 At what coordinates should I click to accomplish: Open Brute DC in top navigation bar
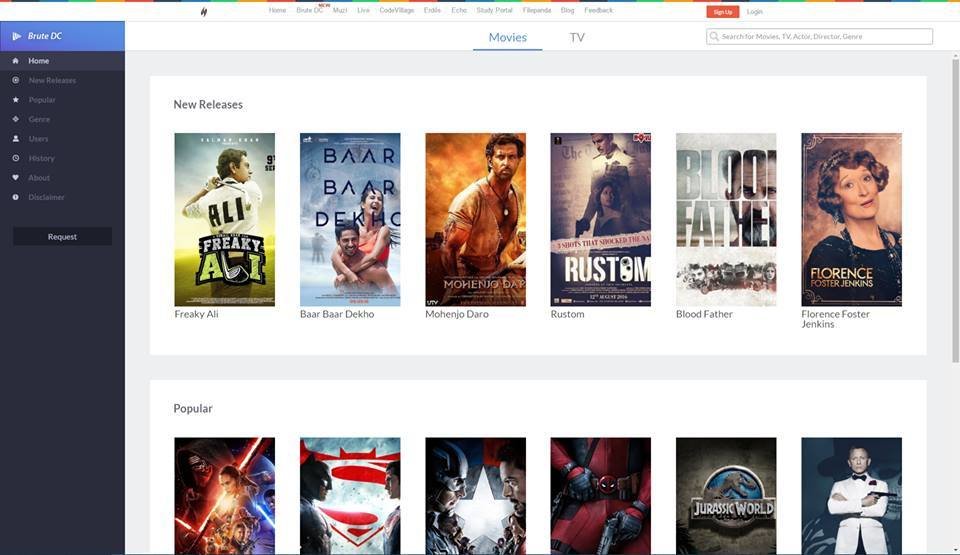coord(309,10)
